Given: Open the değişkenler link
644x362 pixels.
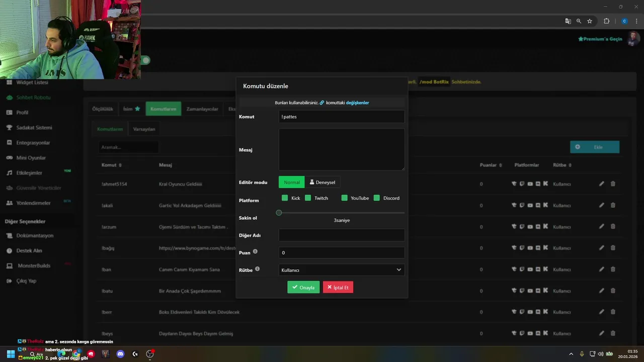Looking at the screenshot, I should coord(357,103).
